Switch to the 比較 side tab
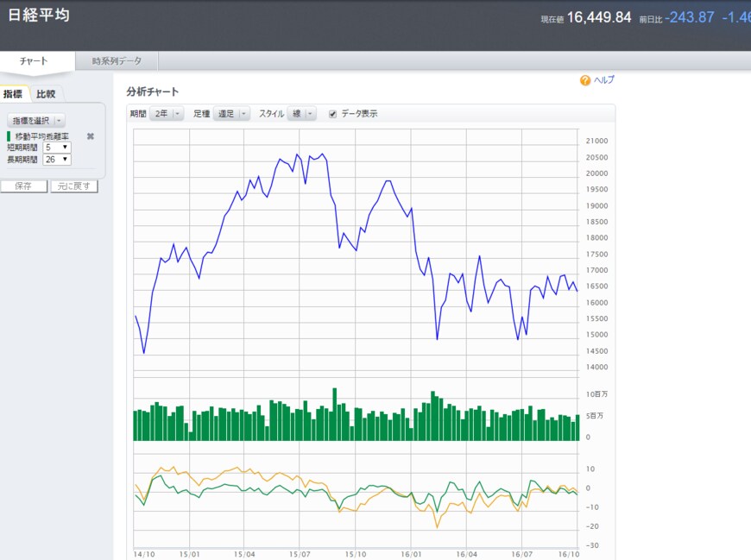Viewport: 751px width, 560px height. 46,94
